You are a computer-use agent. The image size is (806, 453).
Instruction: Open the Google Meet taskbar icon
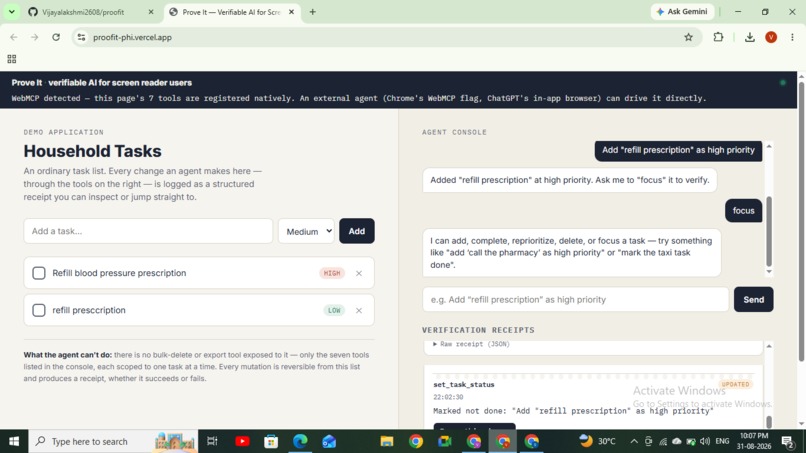(x=445, y=441)
